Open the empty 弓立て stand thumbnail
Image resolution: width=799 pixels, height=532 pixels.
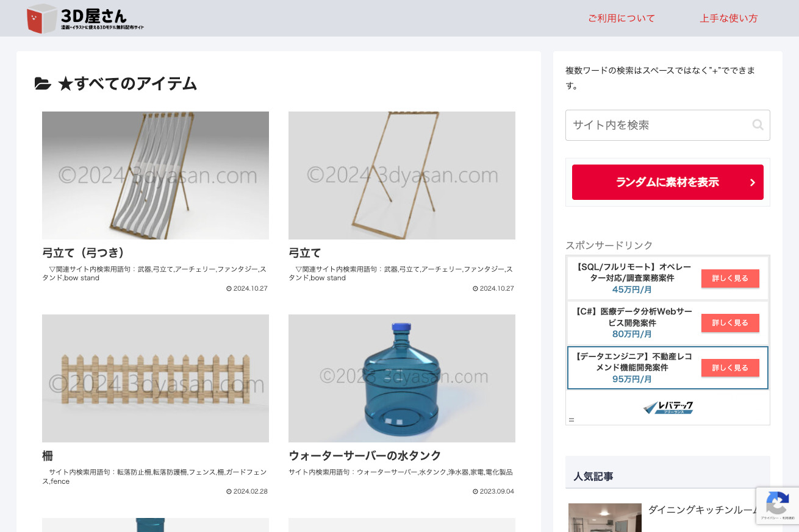click(402, 176)
